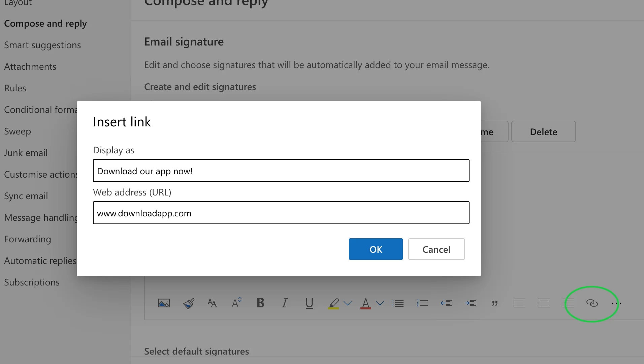Insert picture inline icon in signature toolbar

164,303
